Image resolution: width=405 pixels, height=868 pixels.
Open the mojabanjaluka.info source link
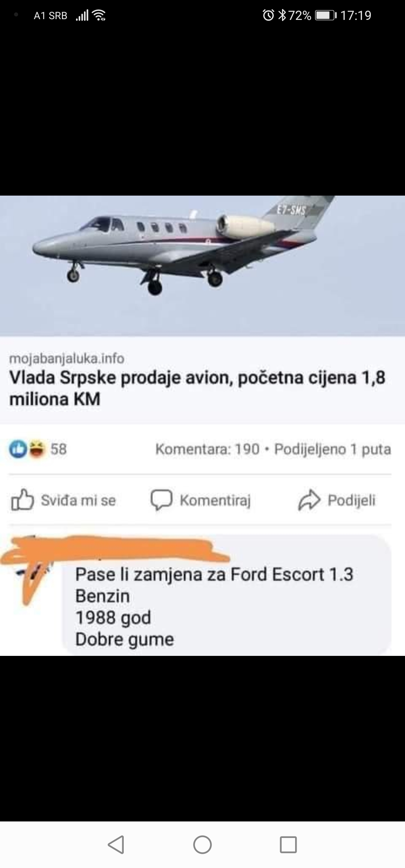click(x=67, y=359)
